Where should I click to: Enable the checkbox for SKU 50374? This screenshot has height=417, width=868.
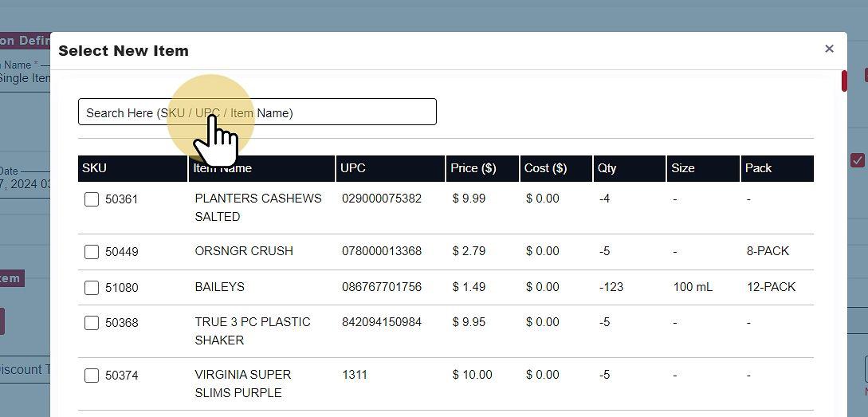click(x=92, y=376)
